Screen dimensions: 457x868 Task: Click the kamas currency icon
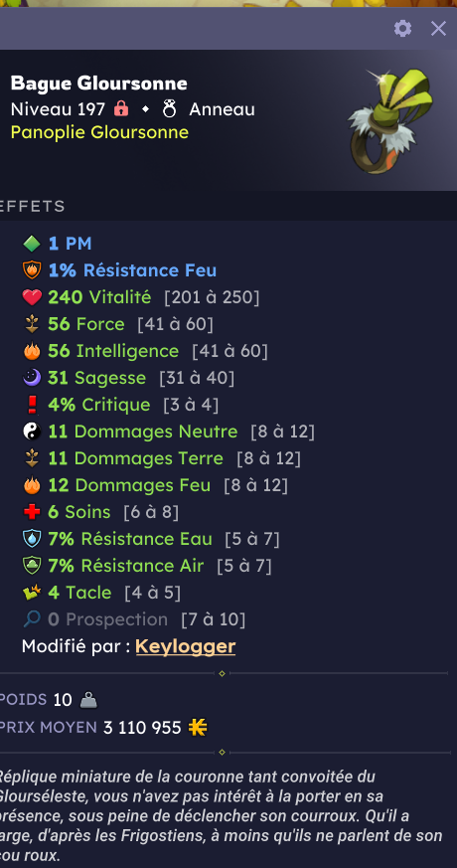(x=198, y=728)
